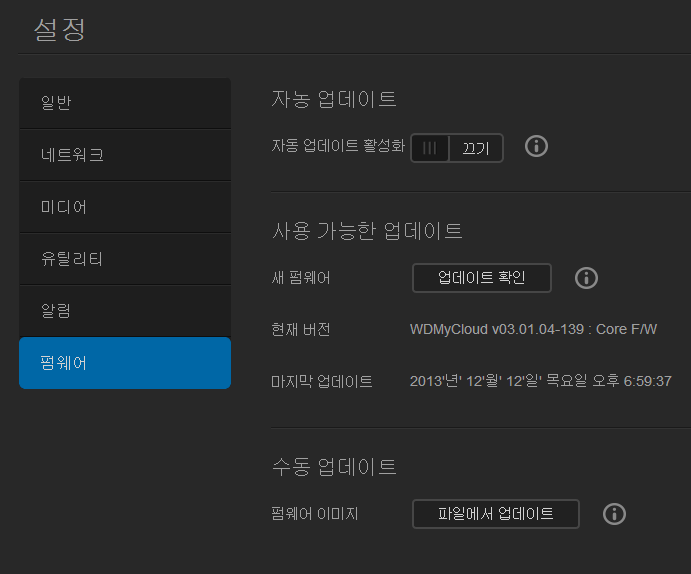Go to the 유틸리티 settings tab
This screenshot has height=574, width=691.
tap(125, 259)
